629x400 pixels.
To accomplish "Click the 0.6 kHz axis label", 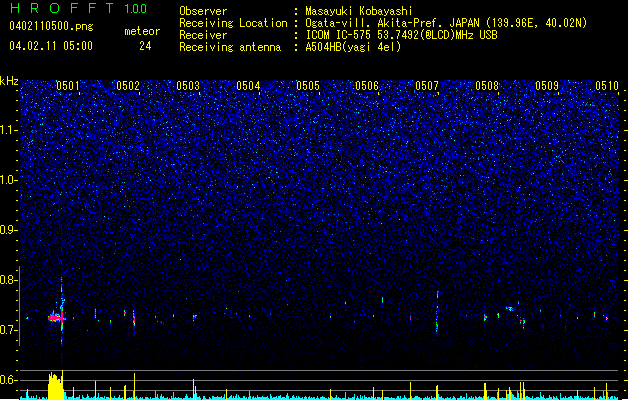I will 9,380.
